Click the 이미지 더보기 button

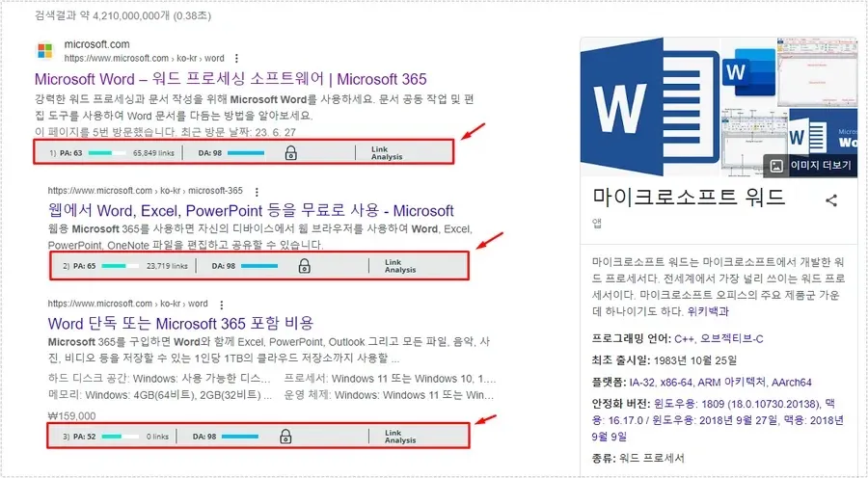pos(810,166)
